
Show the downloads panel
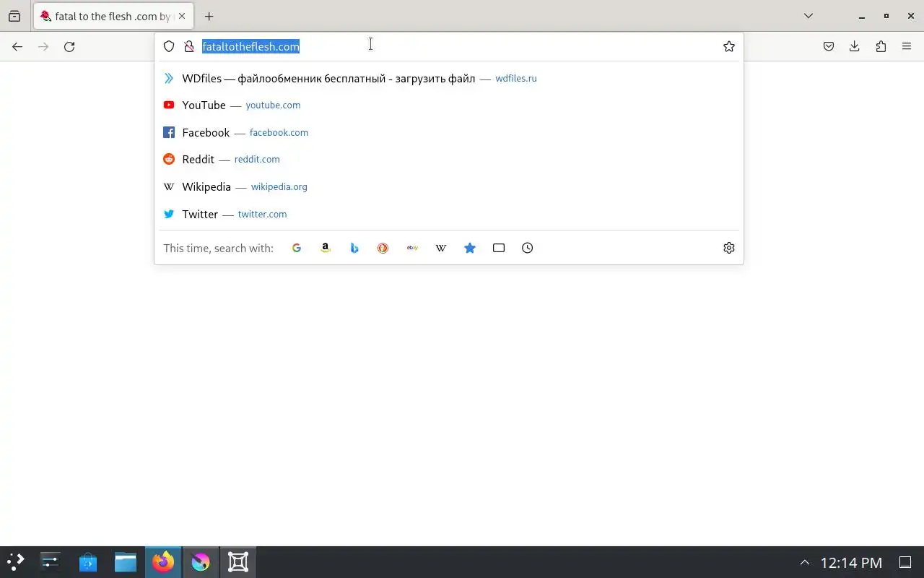pyautogui.click(x=855, y=46)
